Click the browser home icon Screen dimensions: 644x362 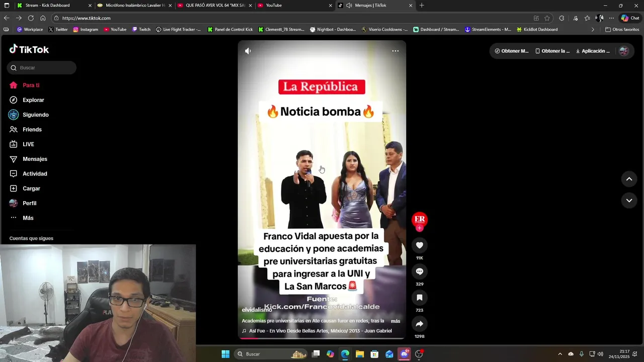tap(43, 18)
